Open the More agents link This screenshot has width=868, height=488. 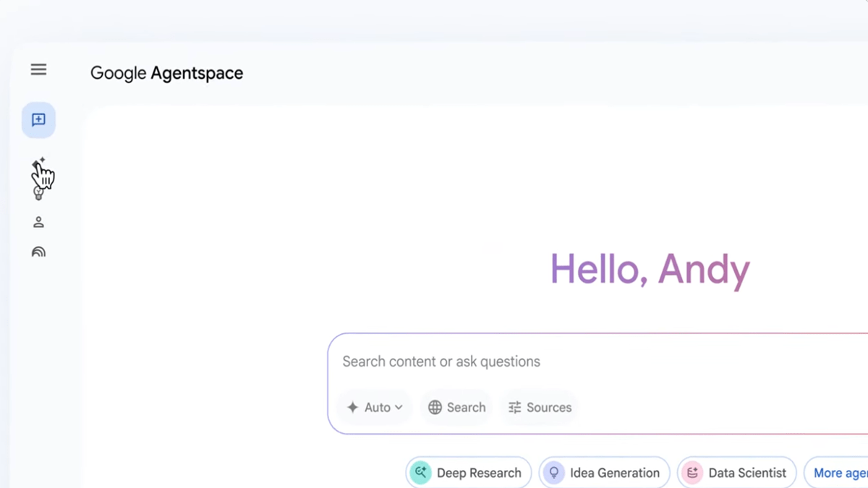click(x=836, y=473)
